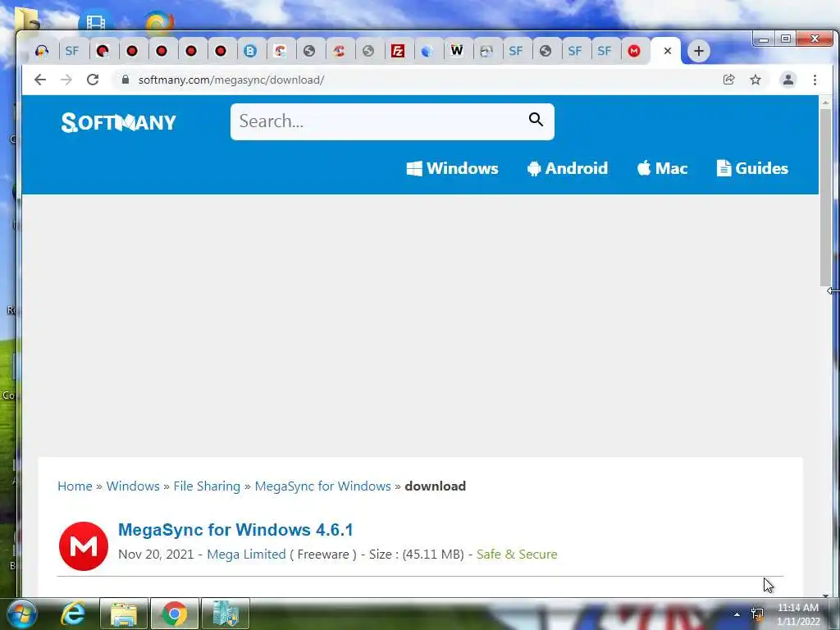Open the building-icon taskbar app
This screenshot has width=840, height=630.
point(226,614)
